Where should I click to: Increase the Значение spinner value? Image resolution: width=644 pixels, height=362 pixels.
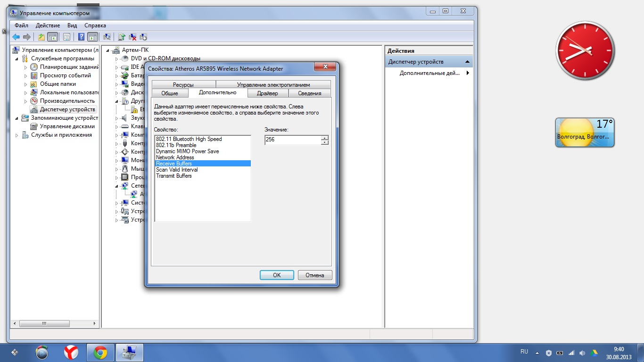324,138
